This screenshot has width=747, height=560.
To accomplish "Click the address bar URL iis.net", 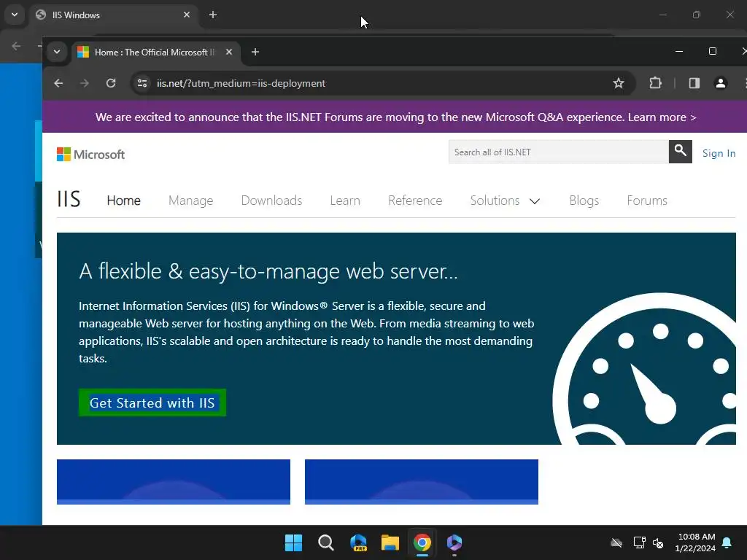I will point(241,83).
